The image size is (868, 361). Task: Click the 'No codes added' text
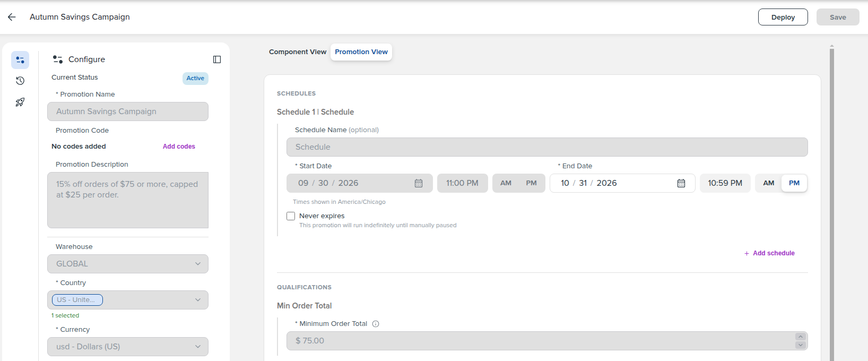79,147
